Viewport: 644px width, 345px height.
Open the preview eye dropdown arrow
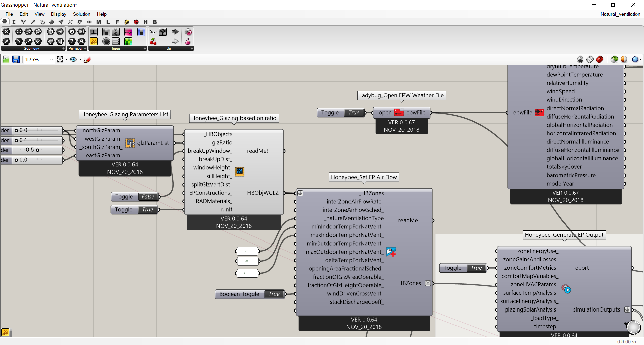(80, 60)
